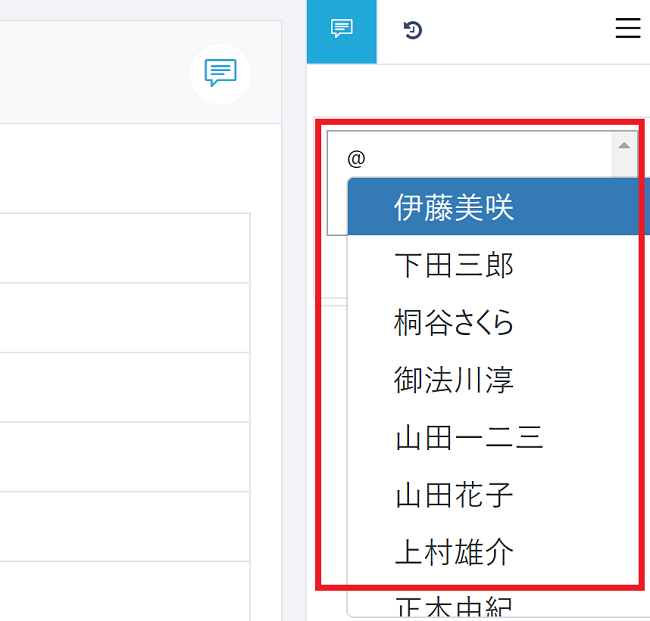The height and width of the screenshot is (621, 650).
Task: Select the third empty row in left table
Action: (x=125, y=387)
